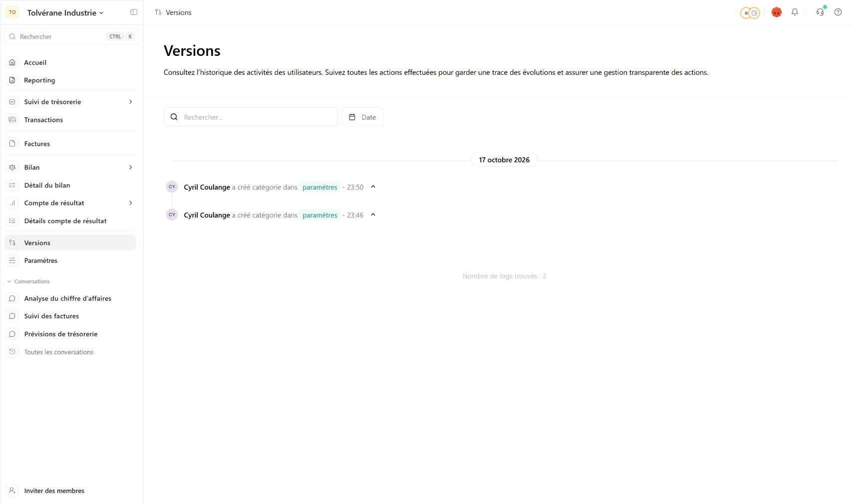This screenshot has width=852, height=504.
Task: Click the Transactions card icon
Action: click(x=12, y=120)
